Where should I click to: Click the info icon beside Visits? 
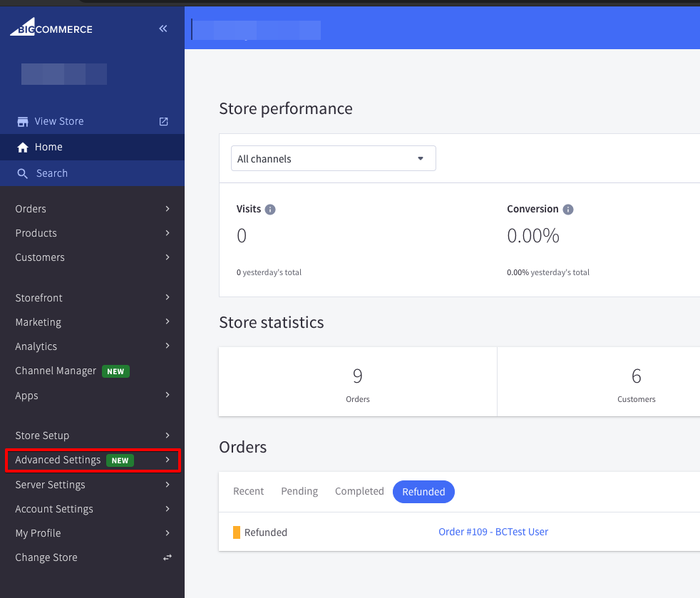pos(270,210)
